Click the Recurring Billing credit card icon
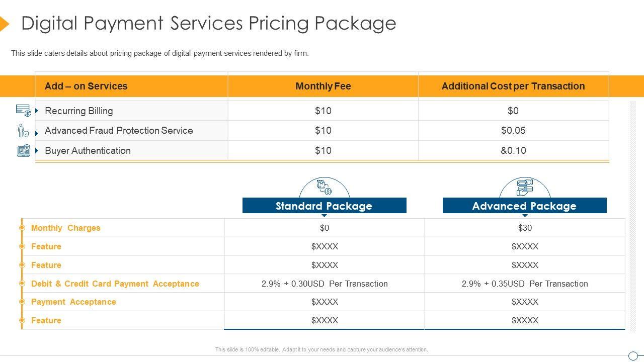The width and height of the screenshot is (644, 362). (23, 111)
